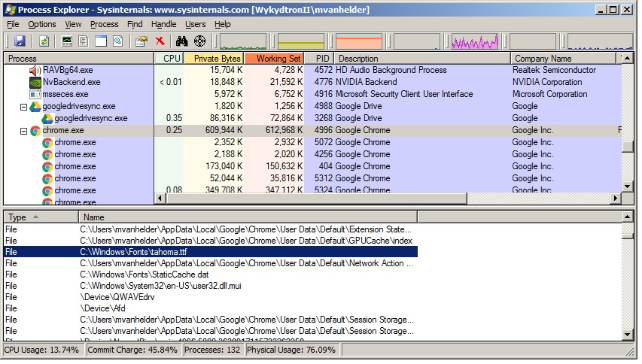This screenshot has width=642, height=364.
Task: Toggle the Show Process Tree toolbar icon
Action: coord(84,41)
